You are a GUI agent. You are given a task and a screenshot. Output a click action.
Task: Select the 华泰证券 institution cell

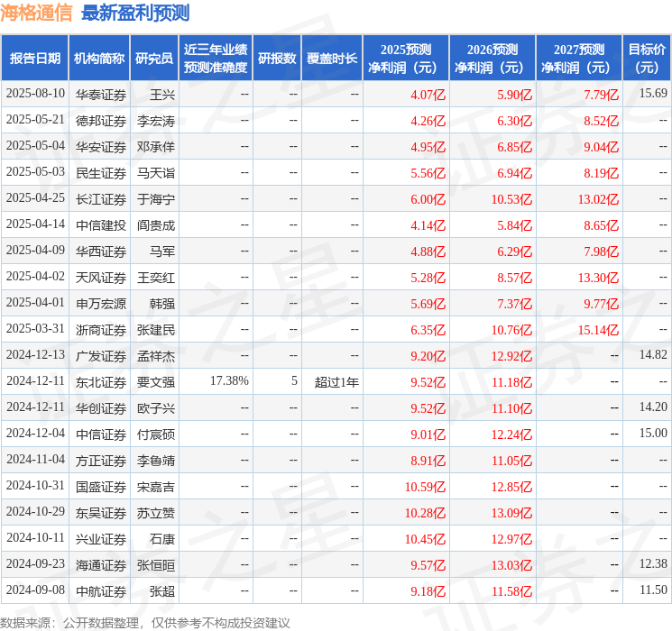[101, 95]
